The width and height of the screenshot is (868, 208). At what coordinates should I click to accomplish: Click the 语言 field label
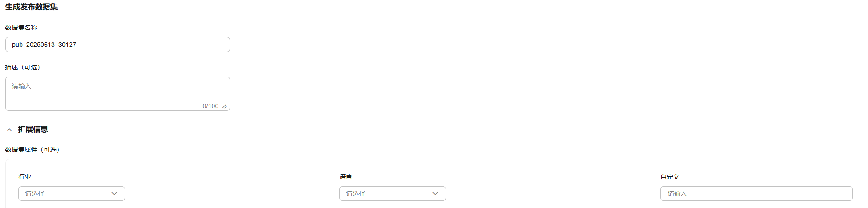click(346, 177)
